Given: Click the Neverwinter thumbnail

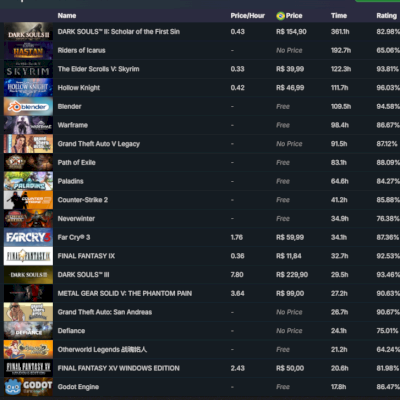Looking at the screenshot, I should point(28,218).
